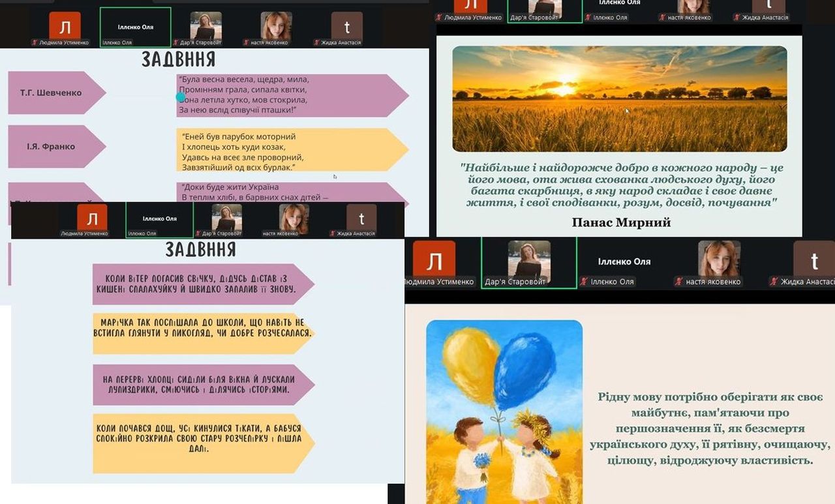Select the highlighted Дар'я Старовойт video above the balloons painting
Viewport: 835px width, 504px height.
(529, 262)
